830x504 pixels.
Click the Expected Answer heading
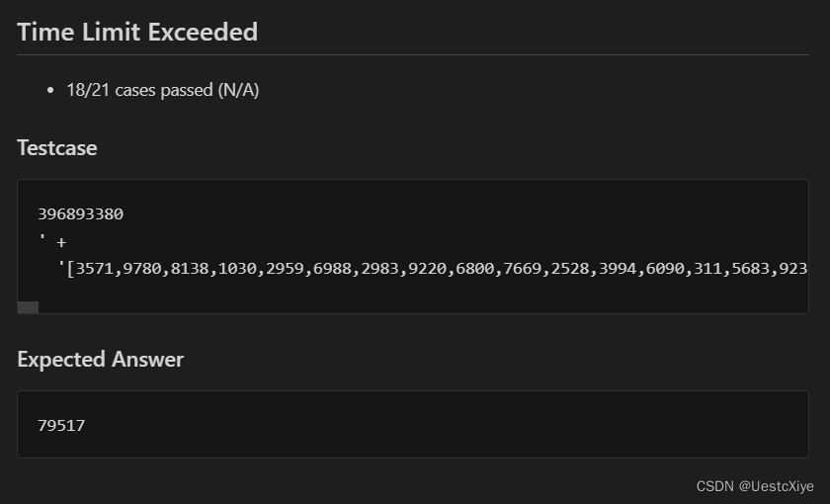pos(101,360)
